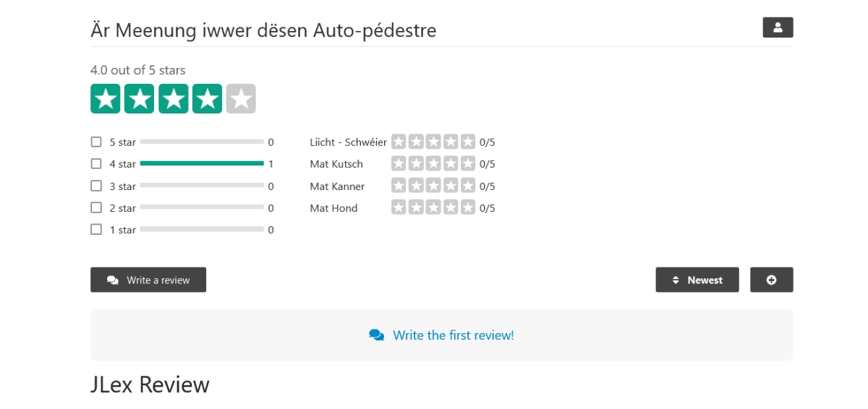Select the 2 star filter checkbox

[x=96, y=208]
